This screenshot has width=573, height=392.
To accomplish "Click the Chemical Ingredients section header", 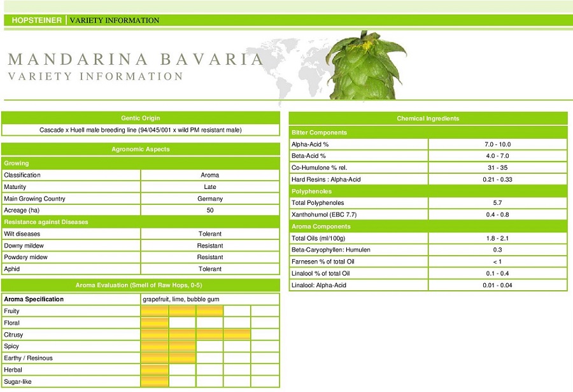I will pyautogui.click(x=428, y=118).
